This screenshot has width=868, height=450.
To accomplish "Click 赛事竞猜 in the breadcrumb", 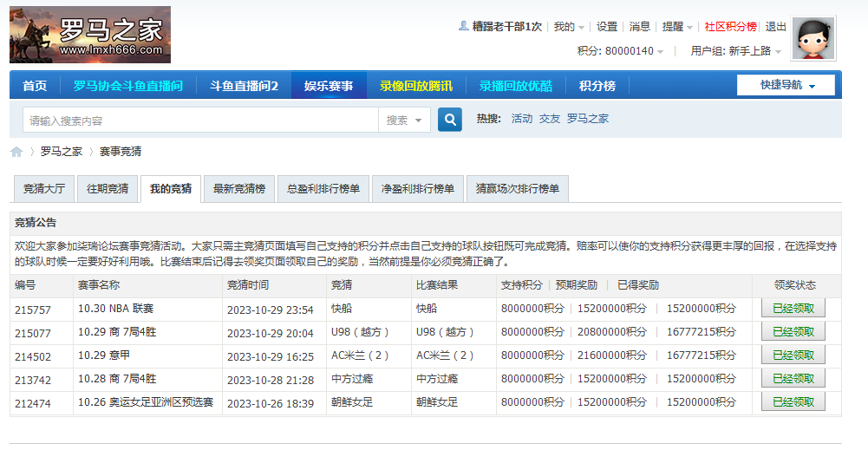I will (x=121, y=152).
